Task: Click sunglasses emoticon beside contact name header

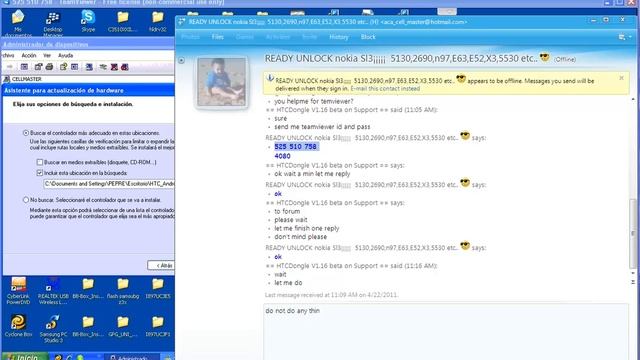Action: click(544, 58)
